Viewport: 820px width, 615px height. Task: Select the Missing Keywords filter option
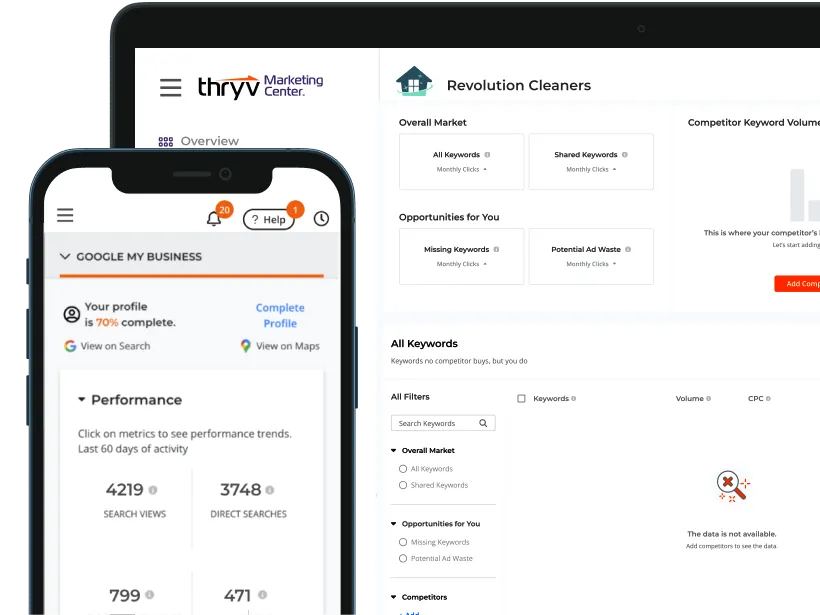[403, 542]
